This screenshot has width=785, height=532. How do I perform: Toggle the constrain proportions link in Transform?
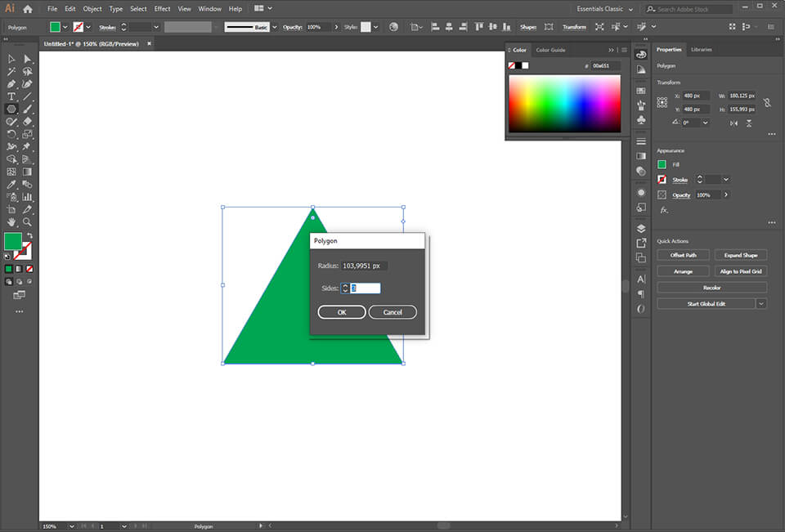tap(767, 103)
